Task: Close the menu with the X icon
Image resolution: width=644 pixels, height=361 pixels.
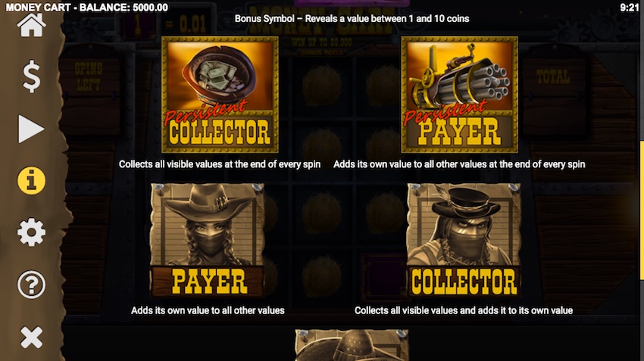Action: tap(31, 338)
